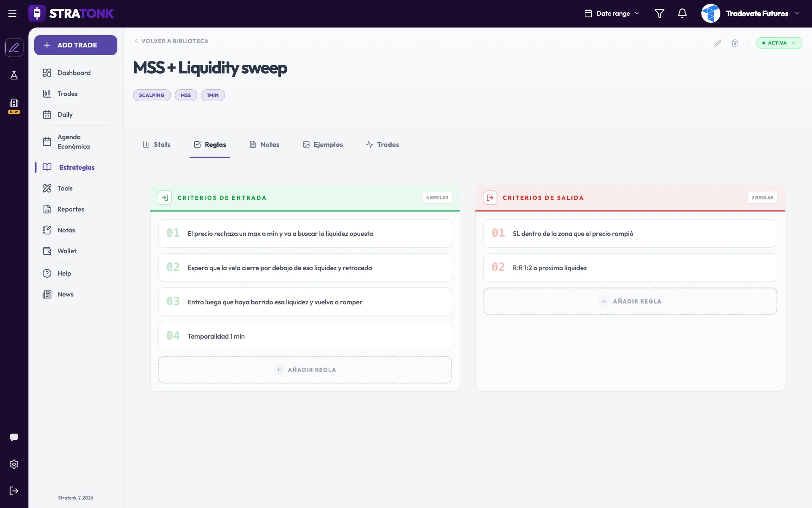The height and width of the screenshot is (508, 812).
Task: Click the Stratonk logo
Action: [71, 14]
